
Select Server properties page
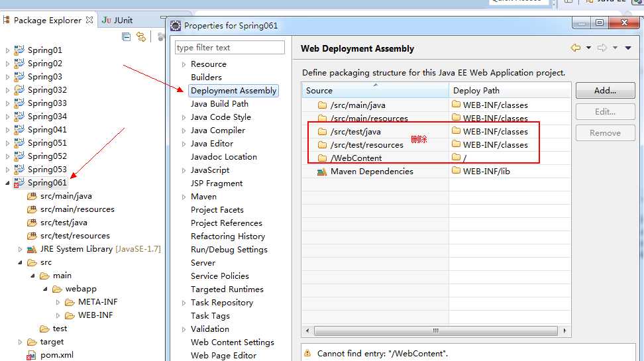[203, 263]
